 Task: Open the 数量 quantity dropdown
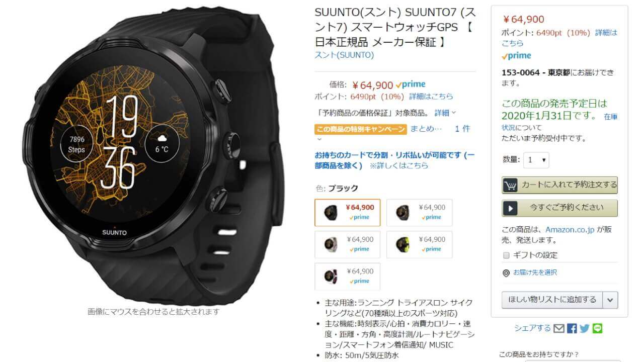tap(536, 160)
